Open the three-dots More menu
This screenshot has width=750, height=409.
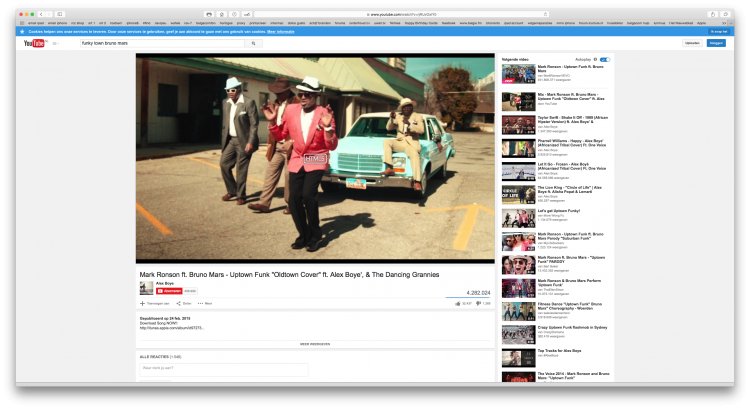click(x=200, y=304)
